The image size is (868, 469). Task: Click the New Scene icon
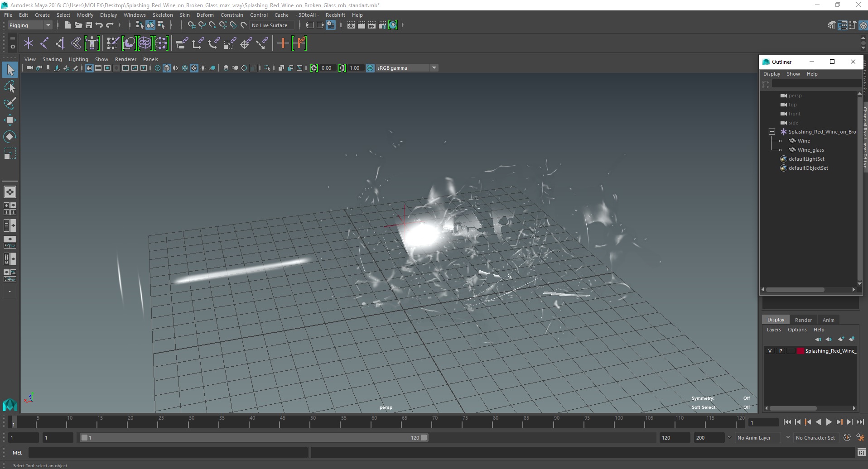pyautogui.click(x=68, y=25)
